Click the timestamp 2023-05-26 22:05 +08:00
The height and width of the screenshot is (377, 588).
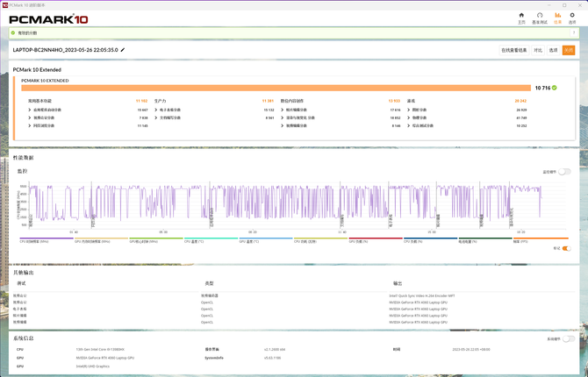[471, 349]
